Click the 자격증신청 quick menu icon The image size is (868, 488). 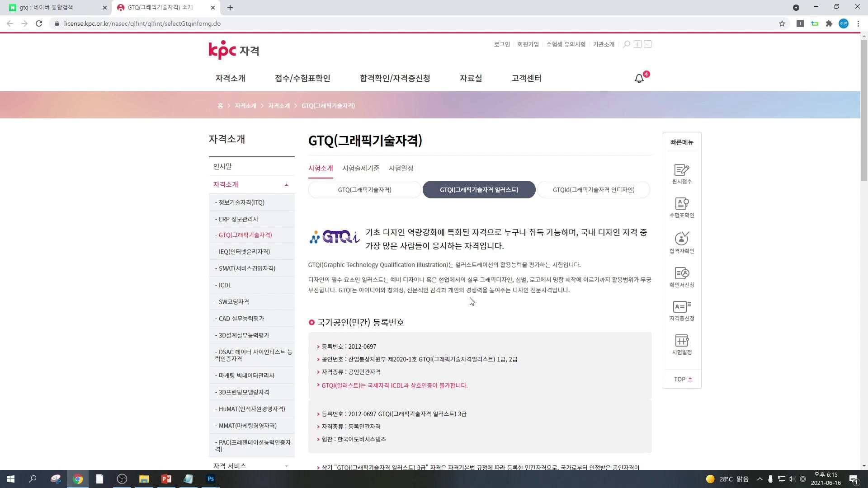(681, 307)
